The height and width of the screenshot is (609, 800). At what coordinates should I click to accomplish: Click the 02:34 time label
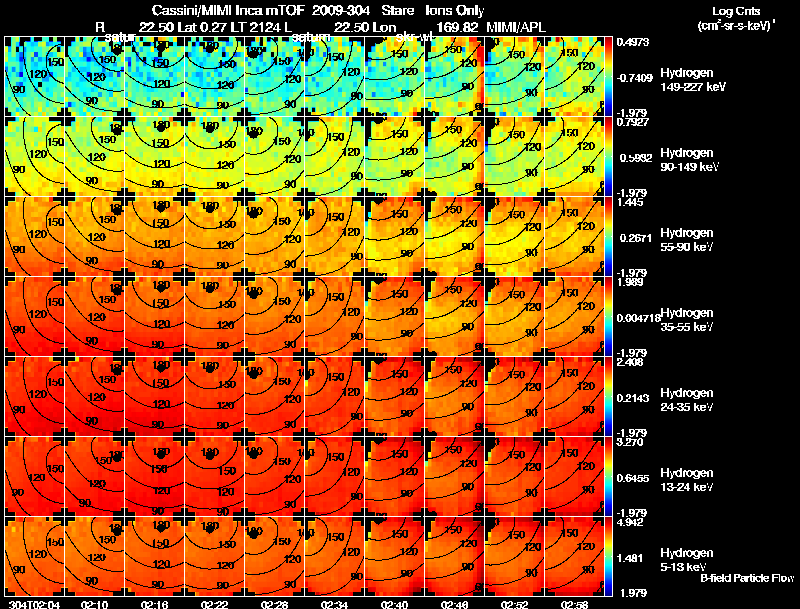point(334,604)
